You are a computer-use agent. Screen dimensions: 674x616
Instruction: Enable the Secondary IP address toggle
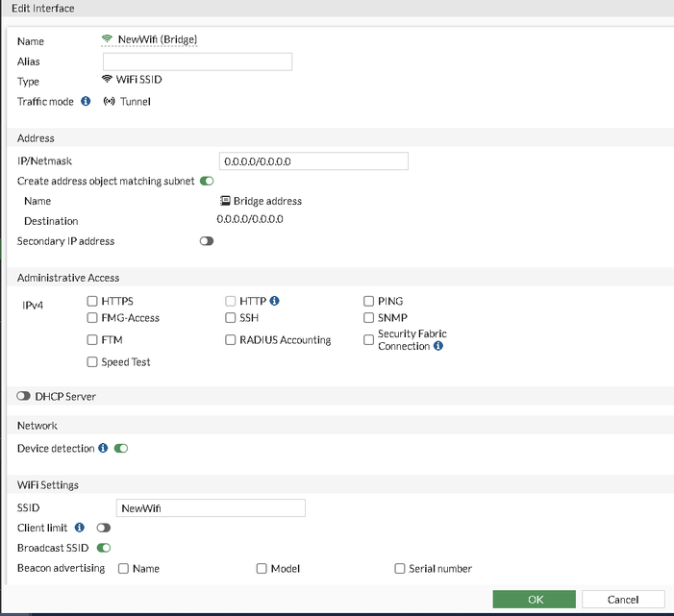[x=207, y=241]
